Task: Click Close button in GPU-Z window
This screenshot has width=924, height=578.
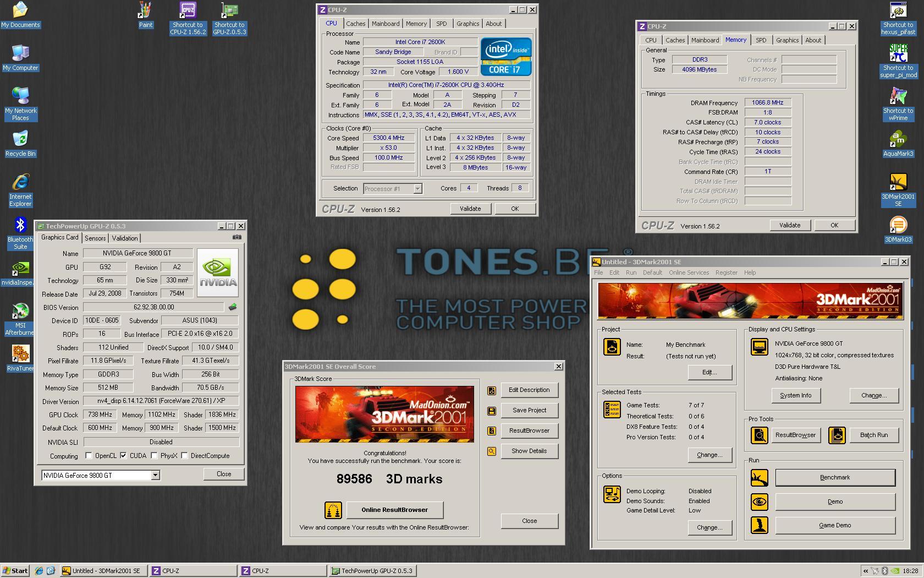Action: pyautogui.click(x=224, y=475)
